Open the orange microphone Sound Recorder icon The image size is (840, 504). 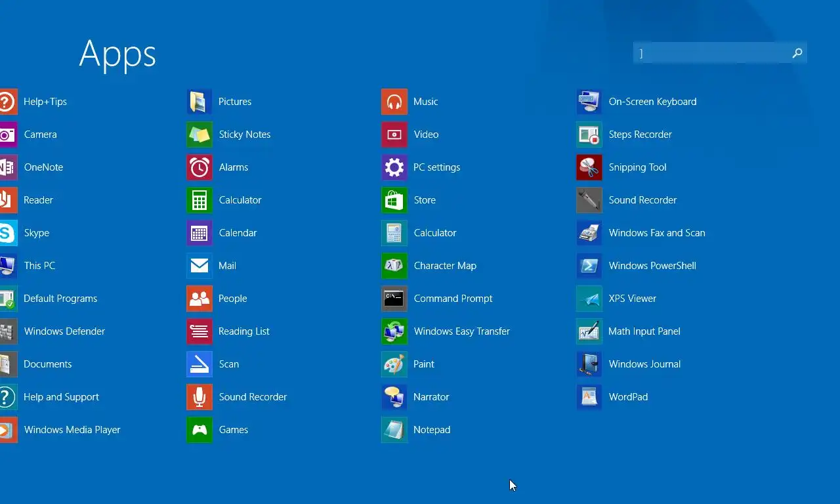199,397
